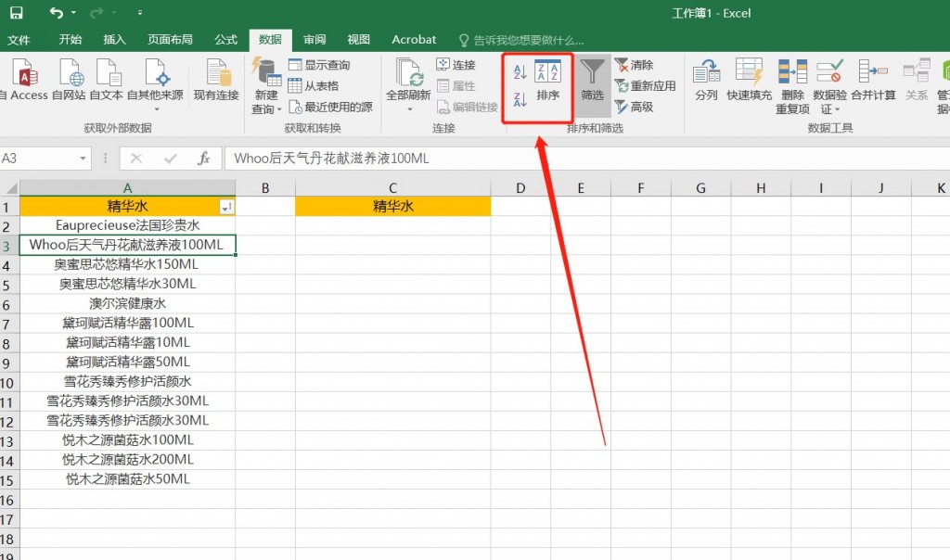Viewport: 950px width, 560px height.
Task: Click the sort descending Z-A icon
Action: [520, 98]
